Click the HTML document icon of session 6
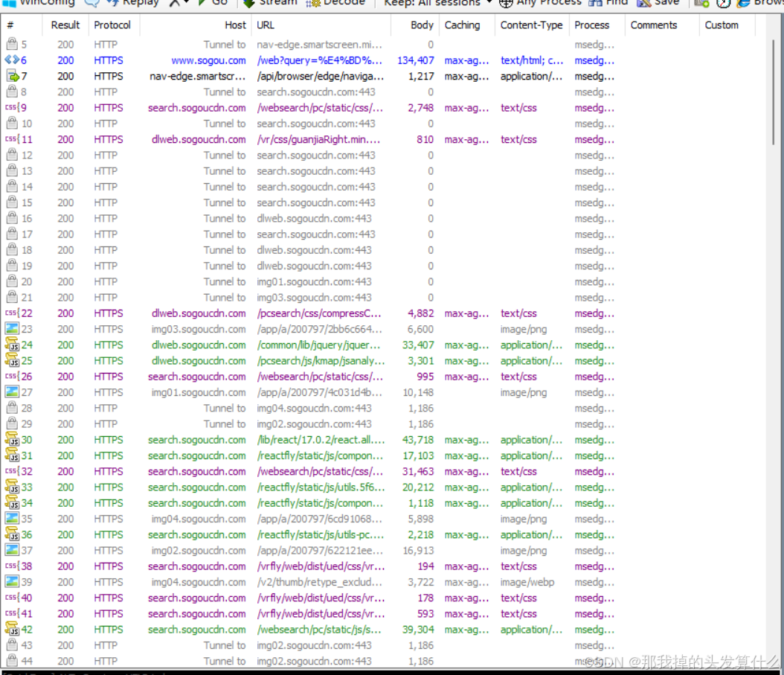 (x=12, y=60)
